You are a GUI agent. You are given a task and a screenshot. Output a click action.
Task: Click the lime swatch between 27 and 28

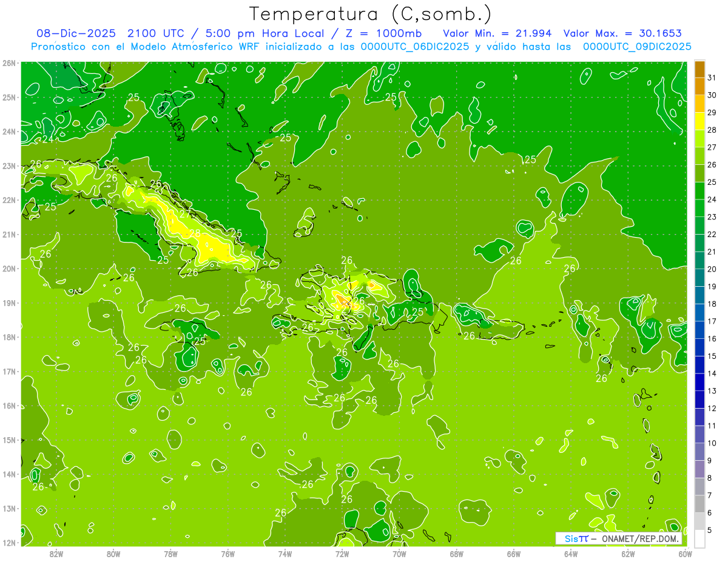coord(699,139)
